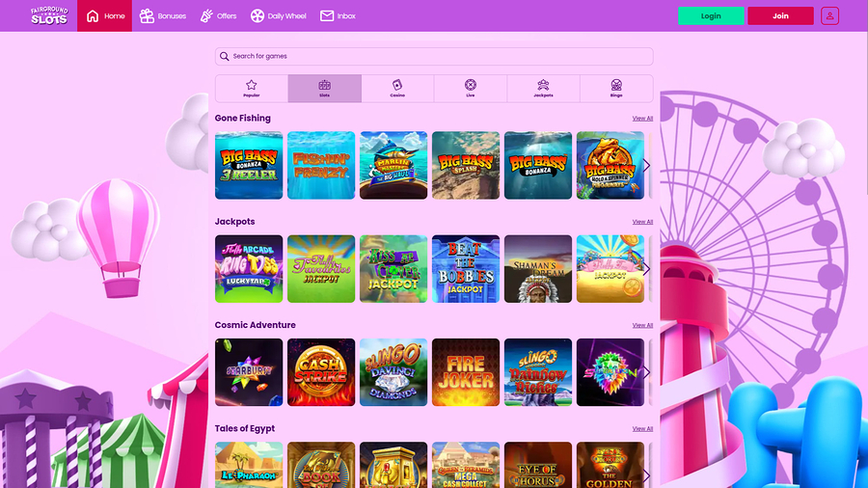The width and height of the screenshot is (868, 488).
Task: Go to the Offers page
Action: tap(218, 16)
